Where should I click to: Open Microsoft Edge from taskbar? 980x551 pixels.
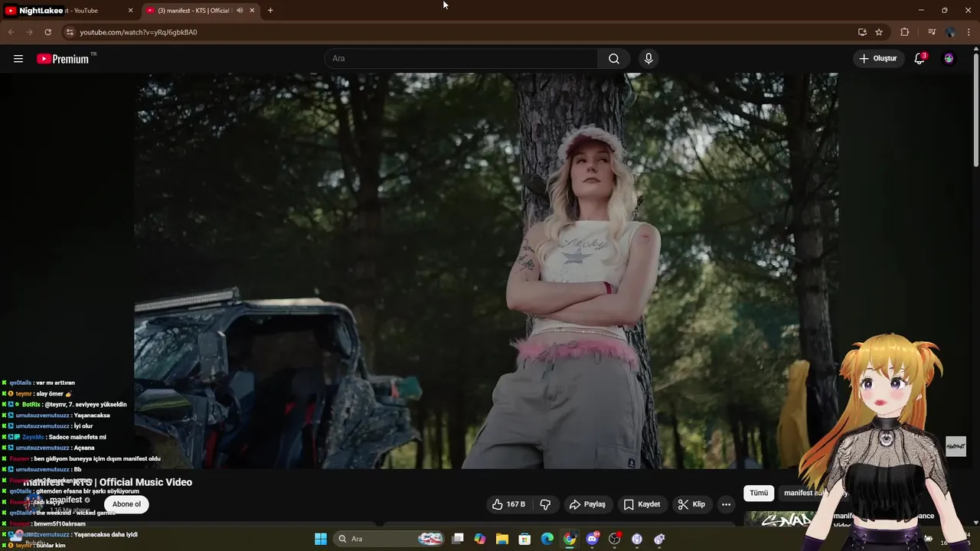[547, 539]
